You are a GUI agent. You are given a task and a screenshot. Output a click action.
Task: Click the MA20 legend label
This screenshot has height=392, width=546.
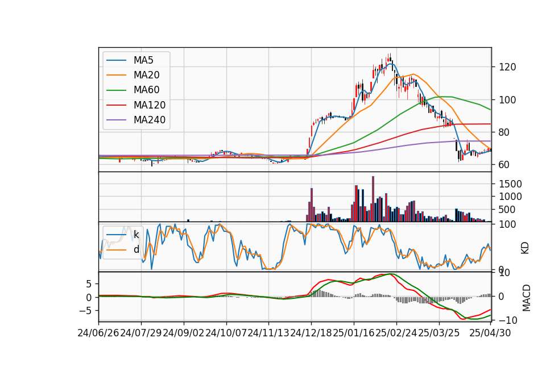pos(146,75)
